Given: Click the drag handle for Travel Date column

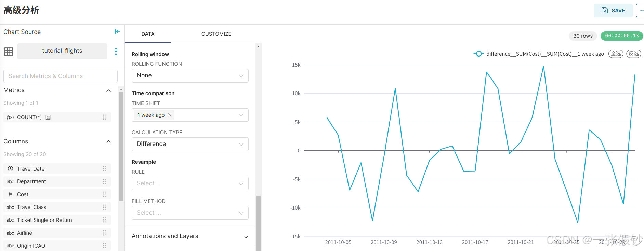Looking at the screenshot, I should [x=104, y=168].
